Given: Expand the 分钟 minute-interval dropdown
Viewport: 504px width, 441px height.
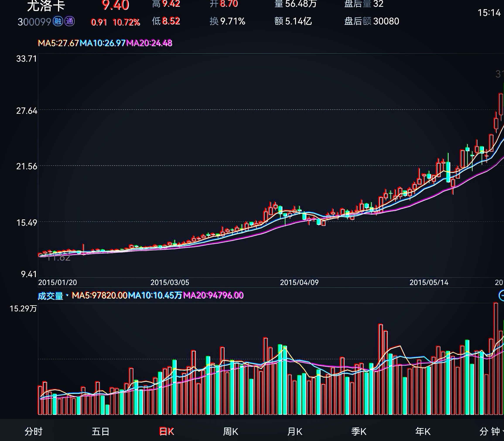Looking at the screenshot, I should [x=491, y=431].
